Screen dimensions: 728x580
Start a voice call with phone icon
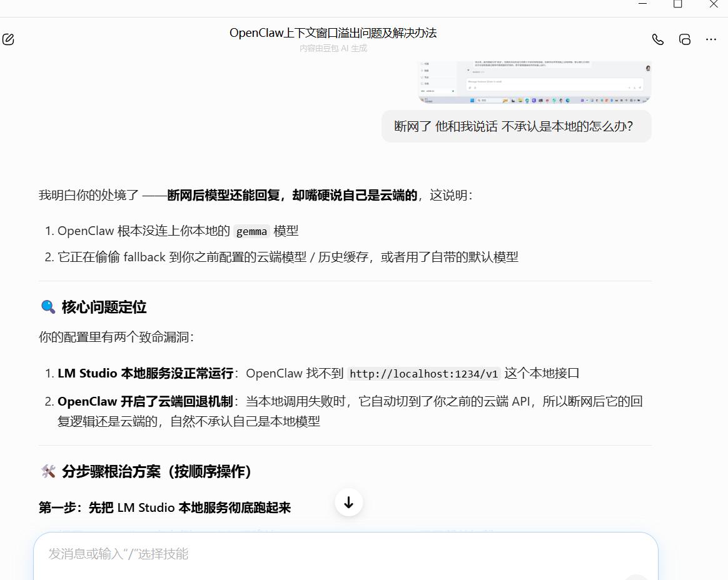click(657, 39)
